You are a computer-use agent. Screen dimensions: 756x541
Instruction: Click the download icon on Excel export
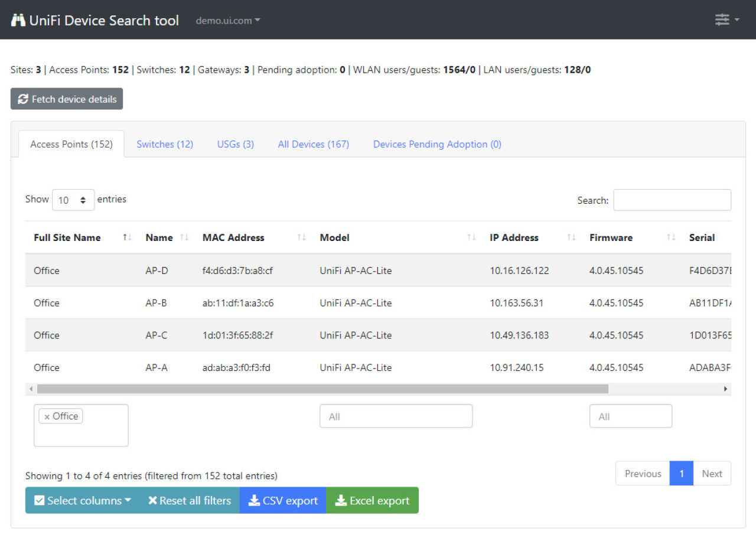point(341,500)
